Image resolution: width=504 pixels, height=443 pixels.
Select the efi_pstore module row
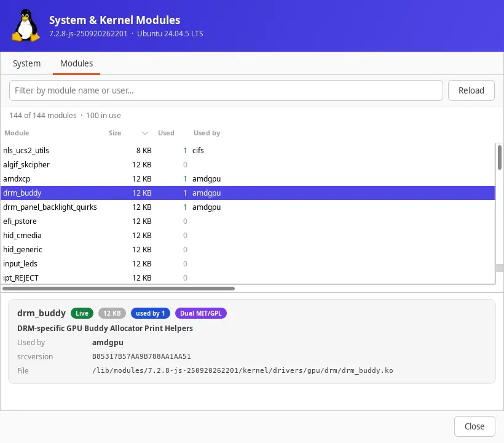click(248, 221)
